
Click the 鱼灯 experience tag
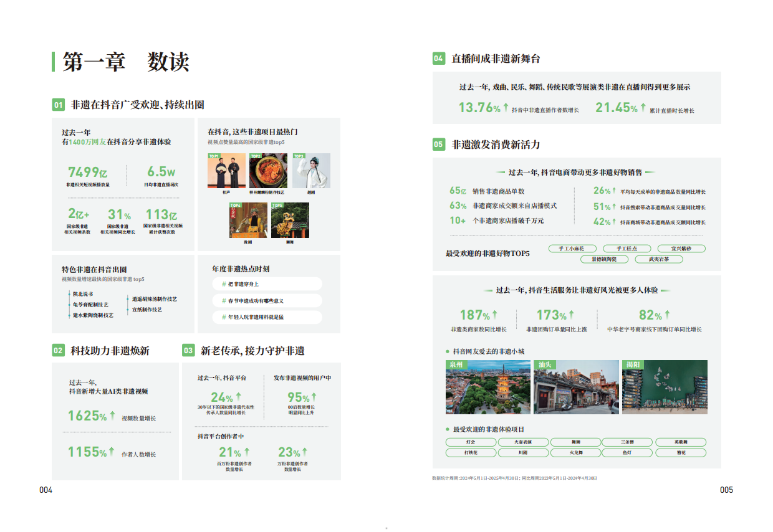(627, 453)
